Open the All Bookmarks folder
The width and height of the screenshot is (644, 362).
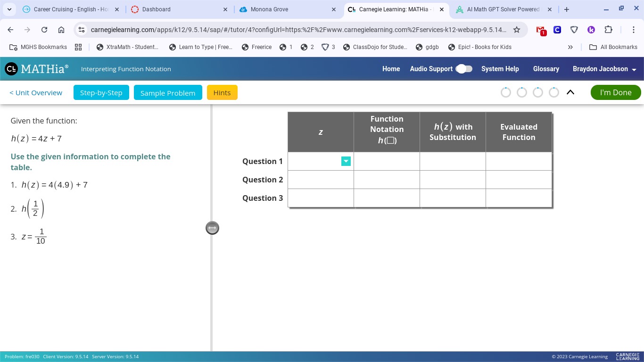coord(613,47)
